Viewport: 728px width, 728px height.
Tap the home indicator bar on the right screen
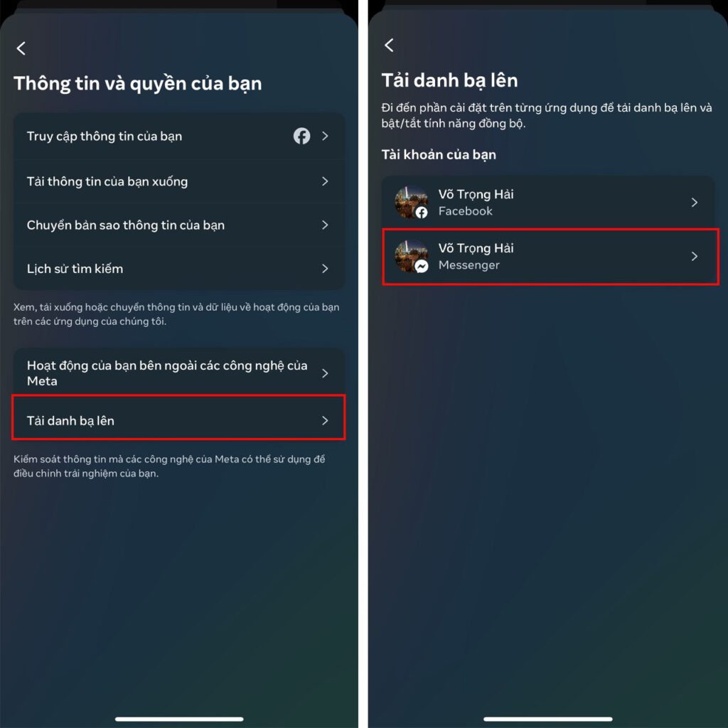pyautogui.click(x=548, y=719)
